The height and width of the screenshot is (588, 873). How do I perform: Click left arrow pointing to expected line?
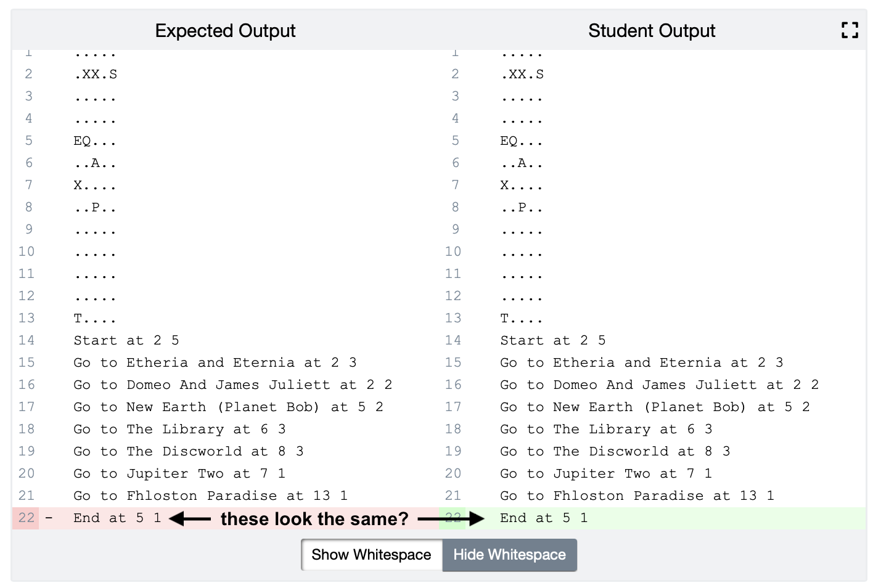(x=190, y=519)
